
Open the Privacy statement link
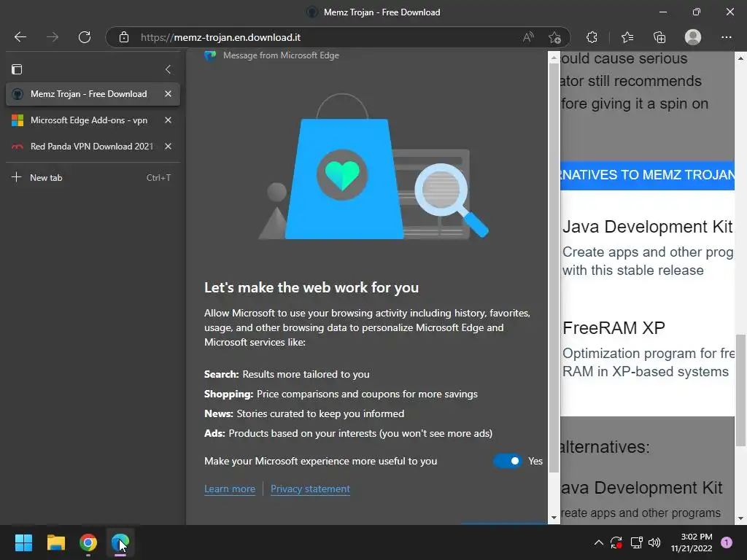click(310, 489)
